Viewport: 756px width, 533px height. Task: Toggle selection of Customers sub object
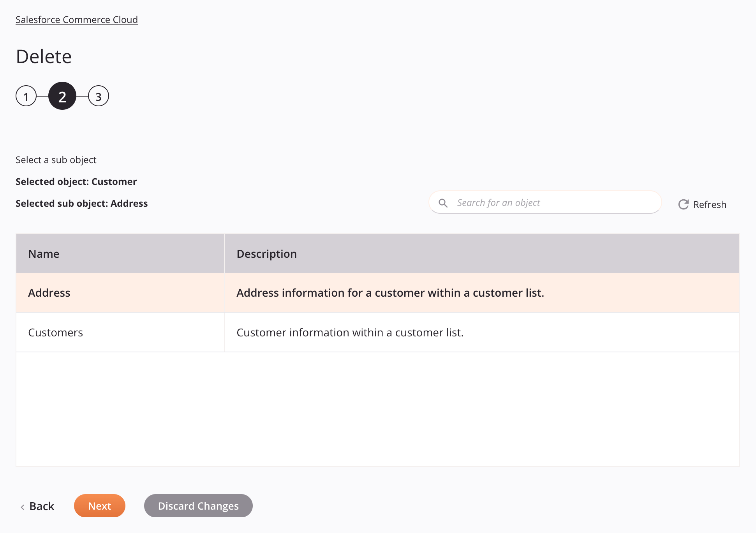(378, 332)
